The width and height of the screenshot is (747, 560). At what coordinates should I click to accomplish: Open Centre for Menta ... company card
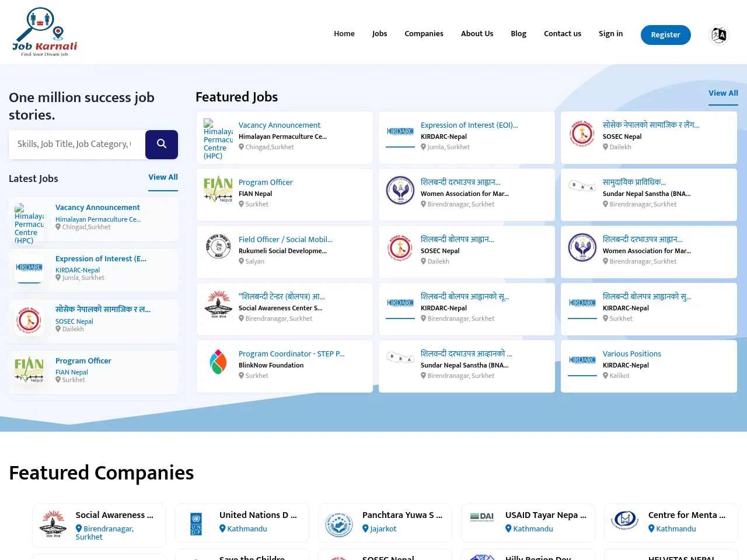(671, 523)
